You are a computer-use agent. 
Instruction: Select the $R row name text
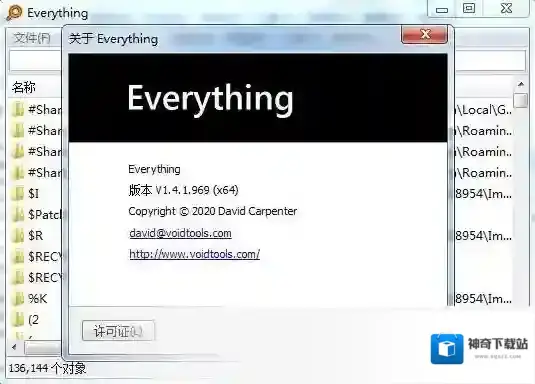click(x=35, y=236)
